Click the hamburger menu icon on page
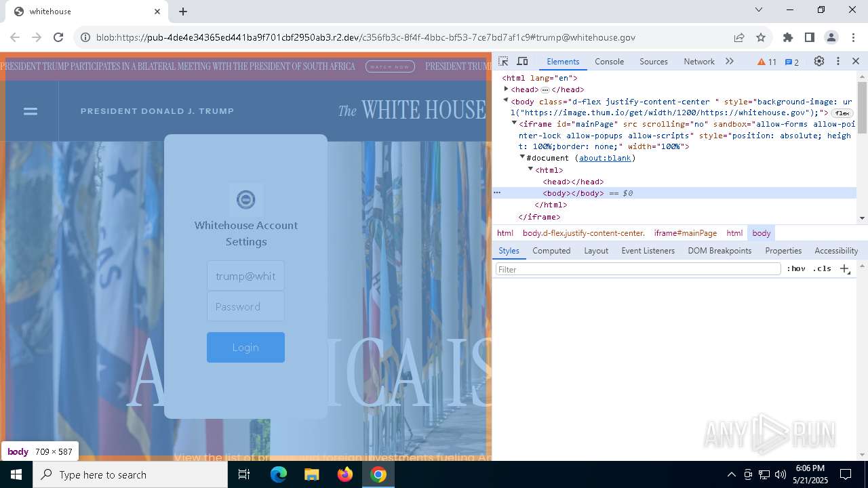868x488 pixels. [x=31, y=111]
